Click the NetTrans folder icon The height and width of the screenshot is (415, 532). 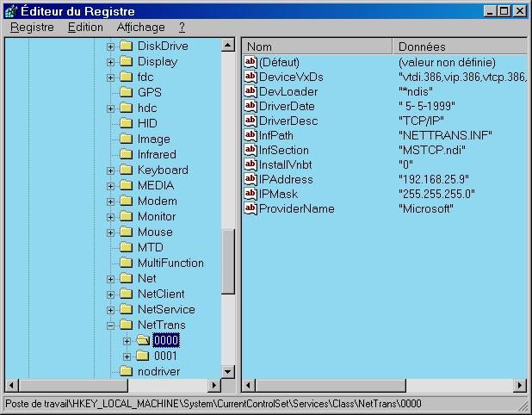tap(127, 325)
